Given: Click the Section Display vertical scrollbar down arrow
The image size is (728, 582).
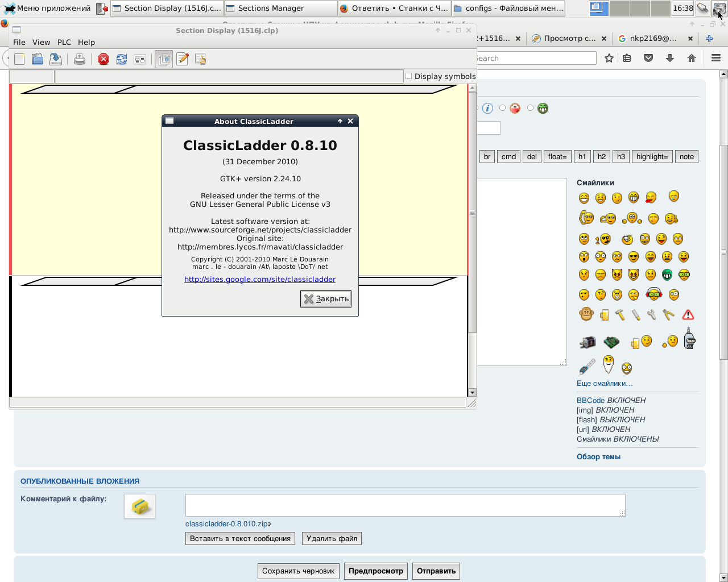Looking at the screenshot, I should pyautogui.click(x=472, y=393).
